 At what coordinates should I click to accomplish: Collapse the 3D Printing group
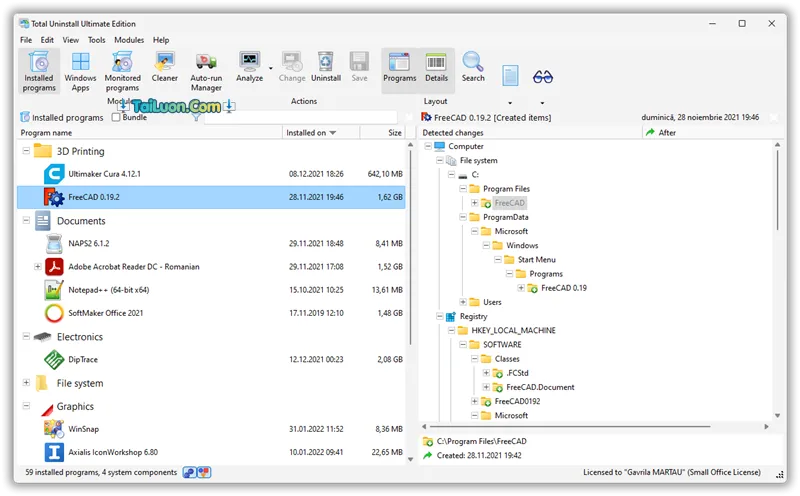coord(26,151)
